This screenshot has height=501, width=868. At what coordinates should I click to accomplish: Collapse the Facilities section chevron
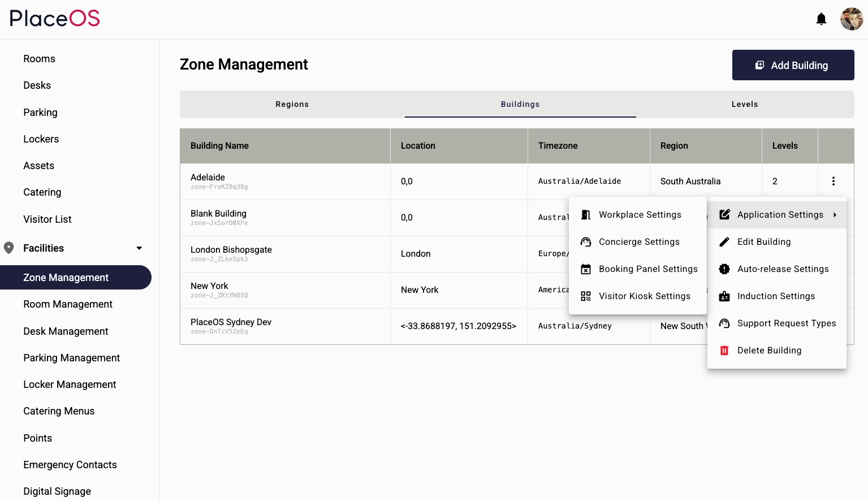pos(139,248)
